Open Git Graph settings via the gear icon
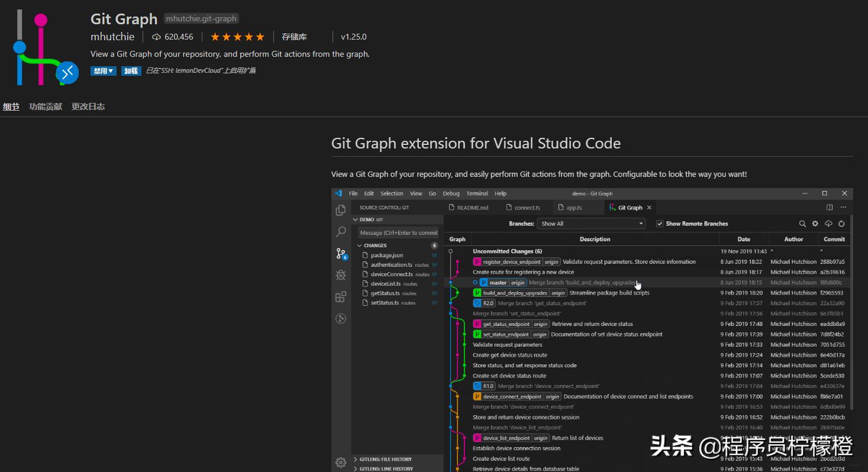 (x=815, y=224)
